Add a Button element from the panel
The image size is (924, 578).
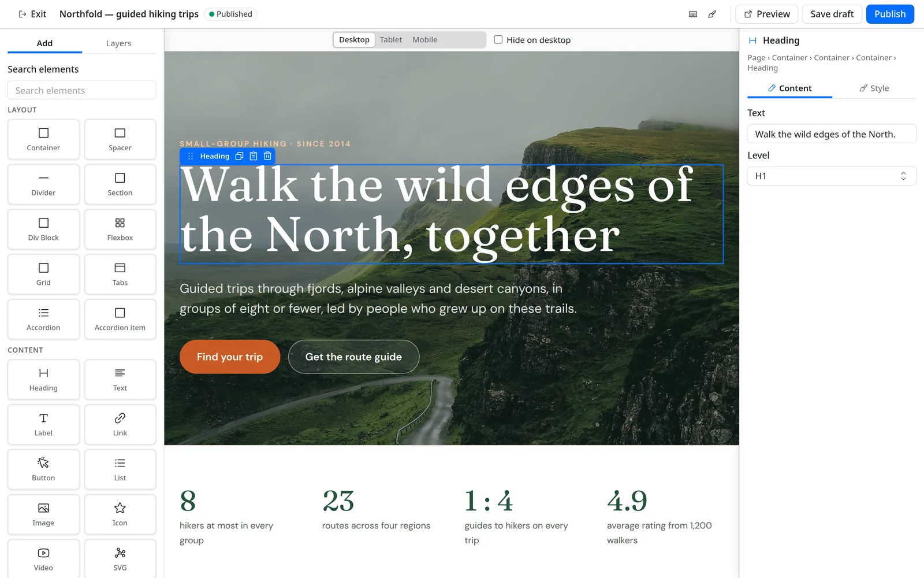point(43,470)
